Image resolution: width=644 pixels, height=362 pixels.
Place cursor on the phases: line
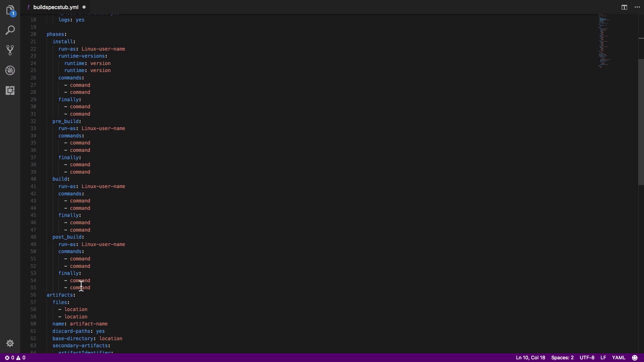coord(56,34)
